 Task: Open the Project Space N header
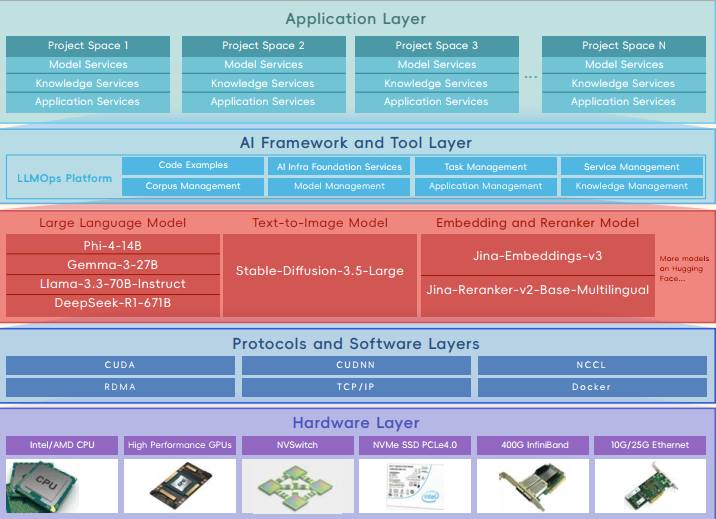click(623, 46)
